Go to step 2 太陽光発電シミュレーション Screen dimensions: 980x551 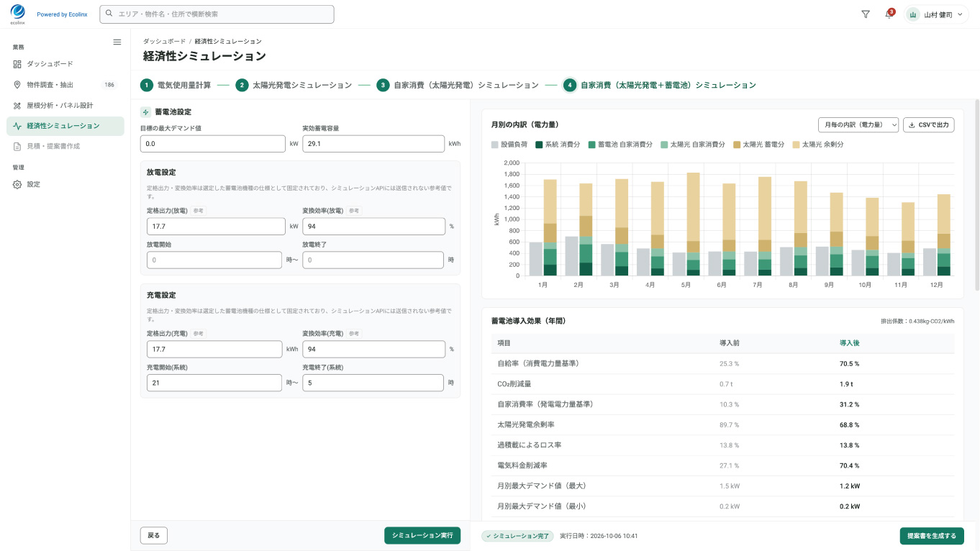tap(294, 85)
